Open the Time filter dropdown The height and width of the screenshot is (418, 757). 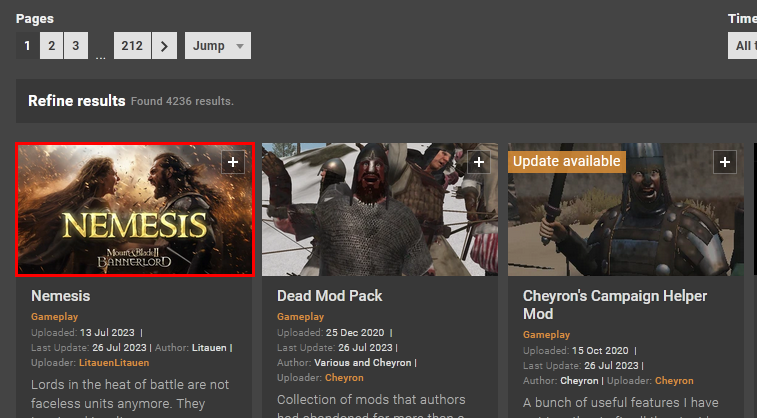tap(742, 46)
